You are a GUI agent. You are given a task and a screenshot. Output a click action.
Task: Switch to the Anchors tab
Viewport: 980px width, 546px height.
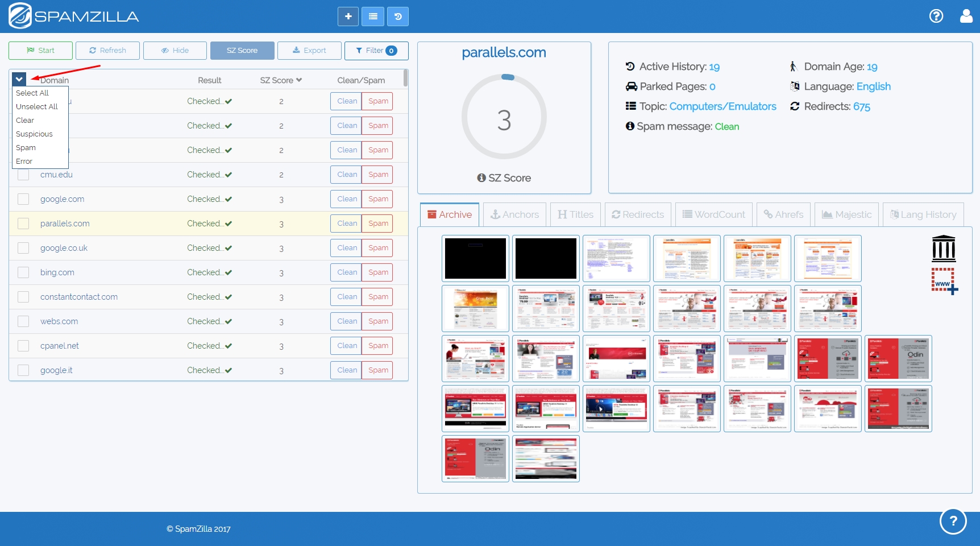(514, 214)
